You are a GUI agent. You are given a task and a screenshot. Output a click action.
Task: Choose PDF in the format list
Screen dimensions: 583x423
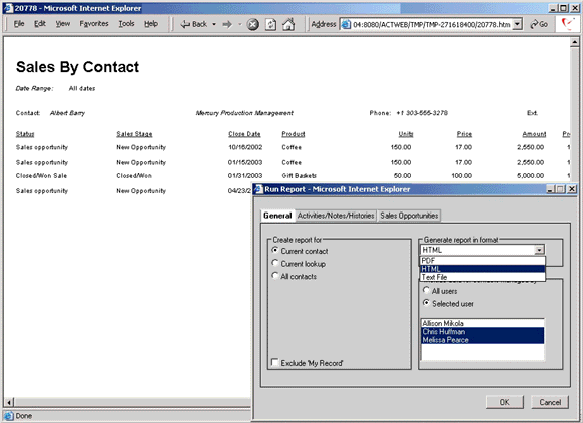tap(483, 261)
